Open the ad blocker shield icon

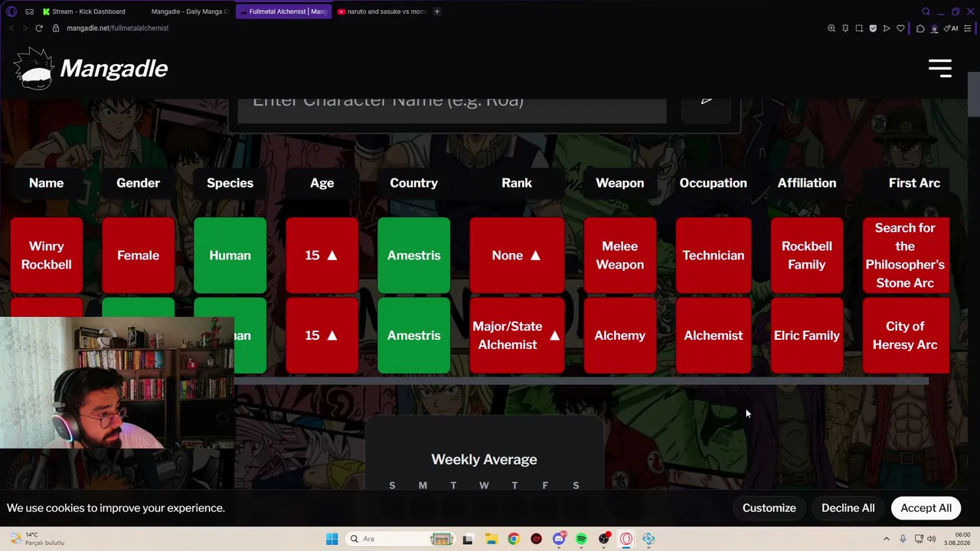873,28
